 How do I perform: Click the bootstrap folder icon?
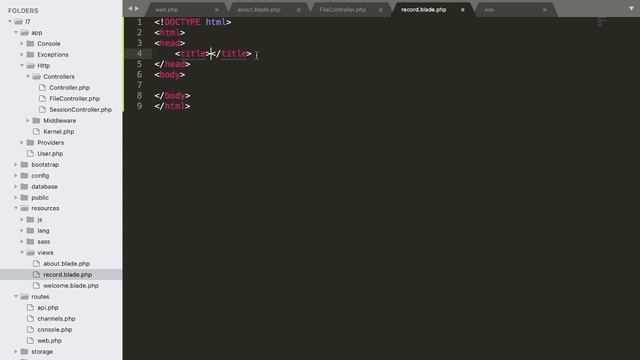point(24,164)
